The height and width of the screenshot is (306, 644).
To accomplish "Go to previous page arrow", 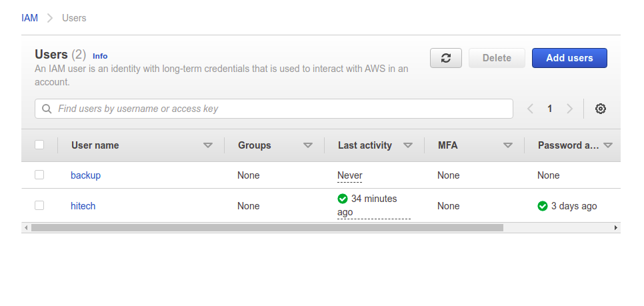I will tap(531, 109).
